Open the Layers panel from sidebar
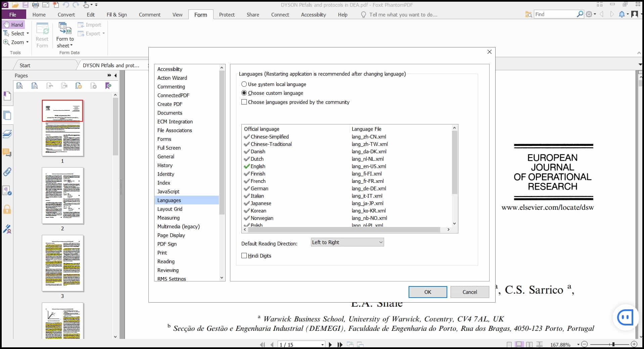644x349 pixels. pos(7,134)
